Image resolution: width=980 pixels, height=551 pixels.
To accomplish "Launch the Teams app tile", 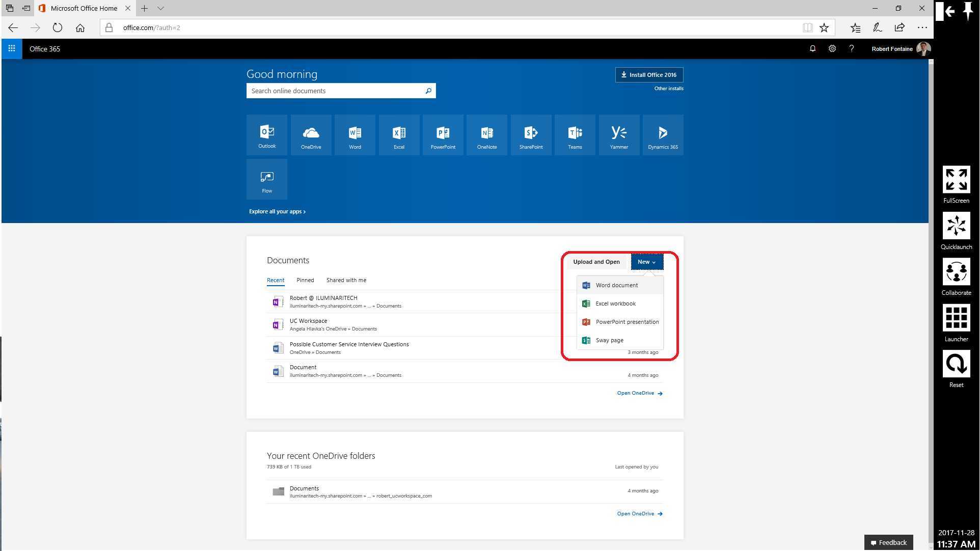I will (575, 135).
